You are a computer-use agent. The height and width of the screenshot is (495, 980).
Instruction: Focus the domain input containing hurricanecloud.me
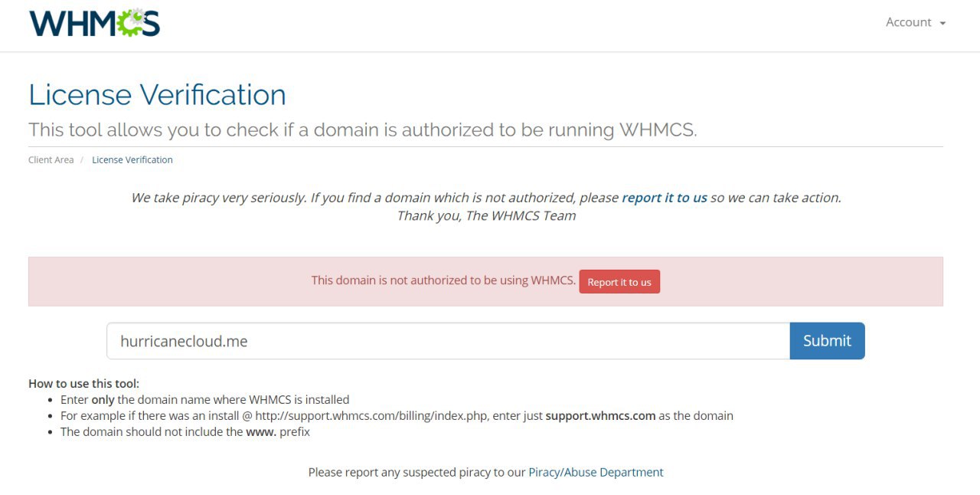pos(448,341)
